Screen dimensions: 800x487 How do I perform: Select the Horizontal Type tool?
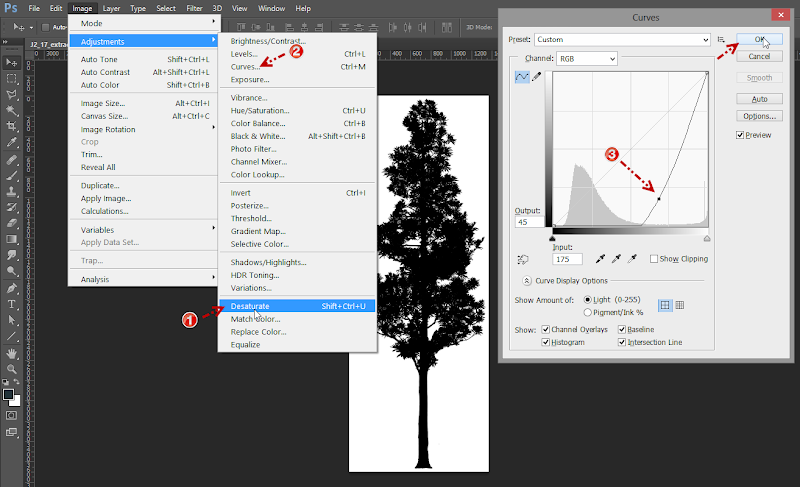[x=11, y=304]
